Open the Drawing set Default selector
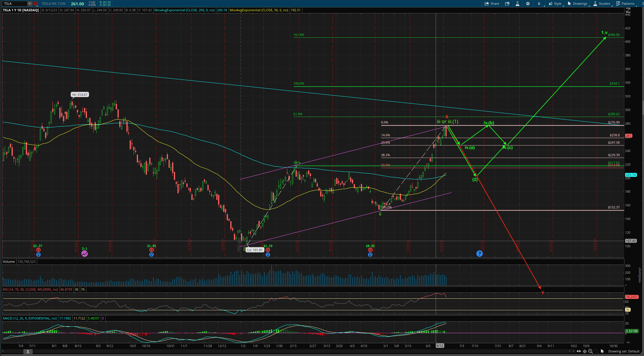This screenshot has width=644, height=356. (624, 351)
